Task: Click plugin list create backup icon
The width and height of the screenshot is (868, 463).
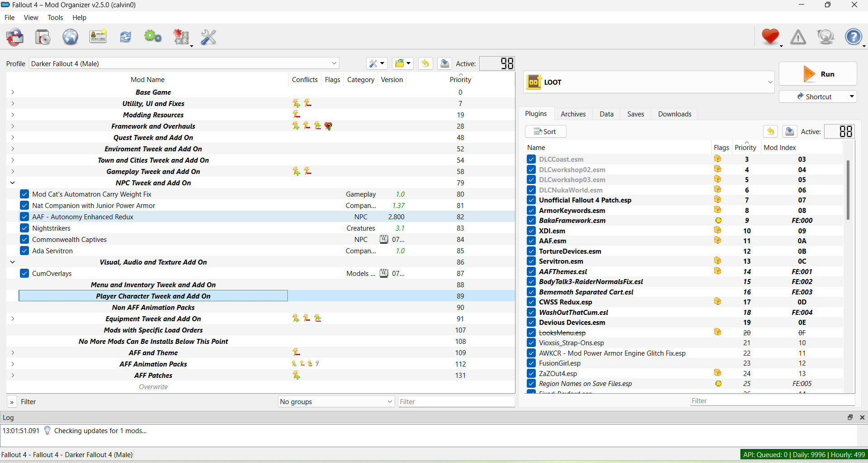Action: pyautogui.click(x=790, y=131)
